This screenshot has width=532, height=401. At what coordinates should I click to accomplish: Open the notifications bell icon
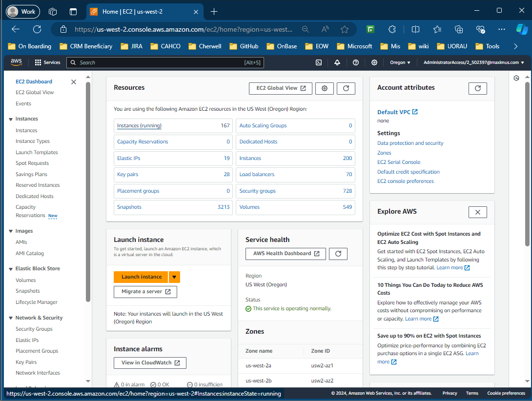(337, 62)
